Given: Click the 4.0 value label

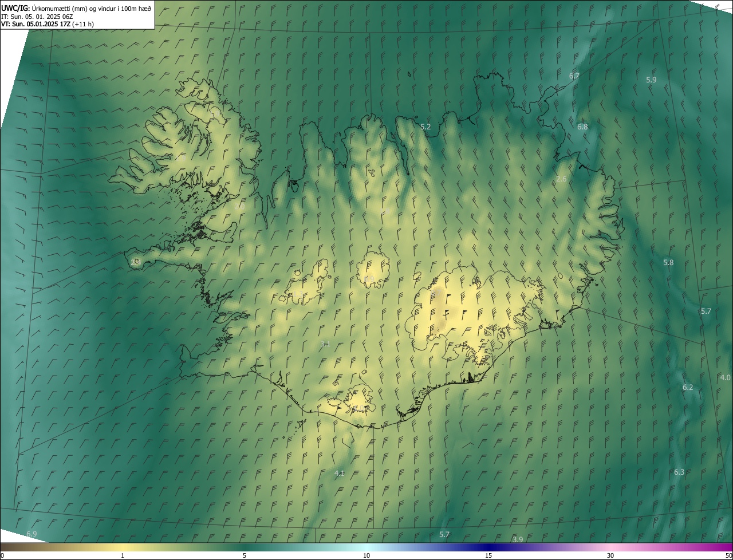Looking at the screenshot, I should (725, 377).
